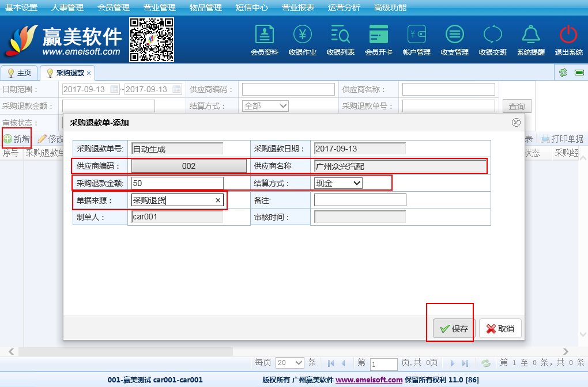Click the supplier code 002 button
The width and height of the screenshot is (588, 387).
point(189,166)
